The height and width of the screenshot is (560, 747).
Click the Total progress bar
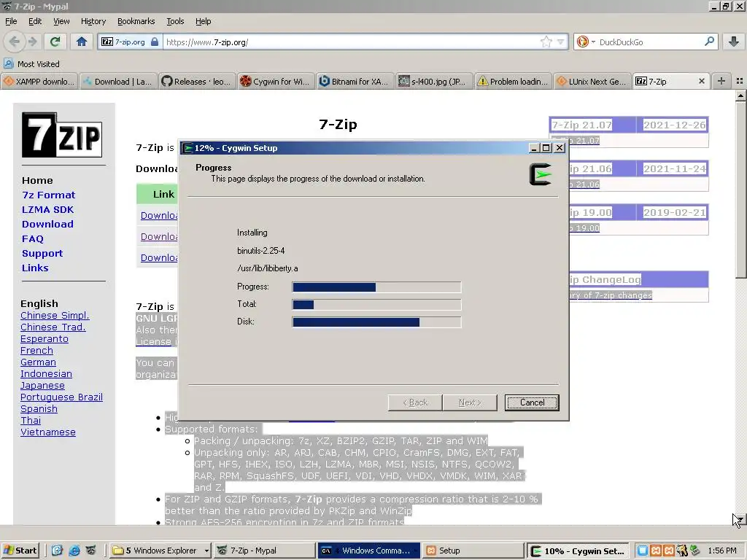coord(376,304)
